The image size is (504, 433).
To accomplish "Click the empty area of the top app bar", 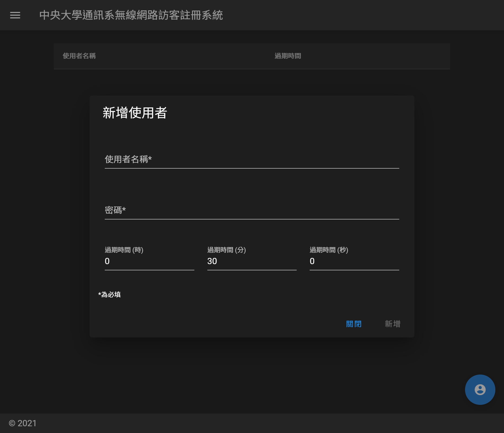I will [x=352, y=15].
